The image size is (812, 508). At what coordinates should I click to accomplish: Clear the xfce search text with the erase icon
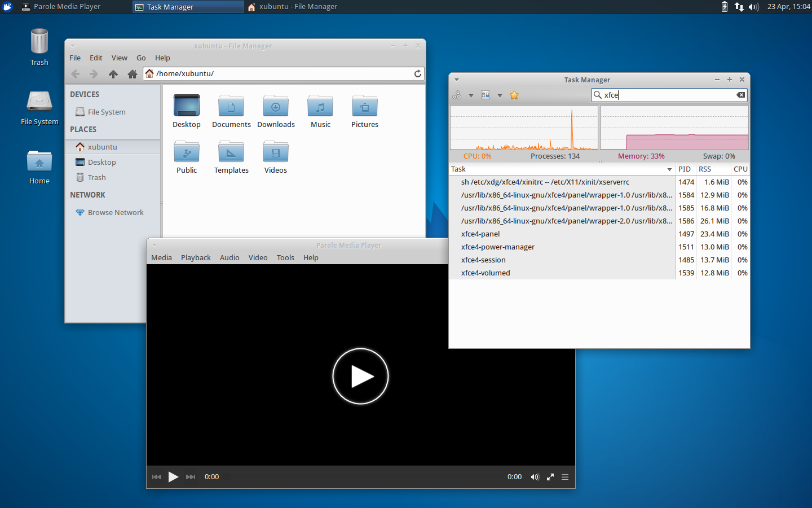pos(740,95)
